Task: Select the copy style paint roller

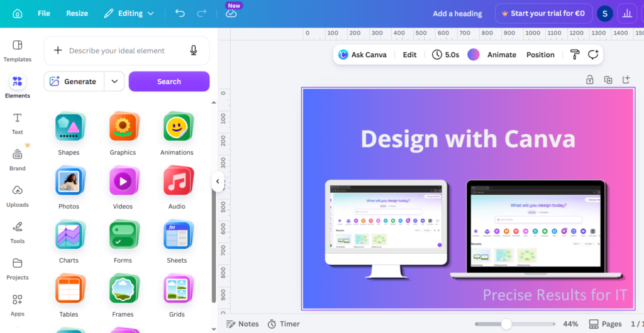Action: [x=575, y=55]
